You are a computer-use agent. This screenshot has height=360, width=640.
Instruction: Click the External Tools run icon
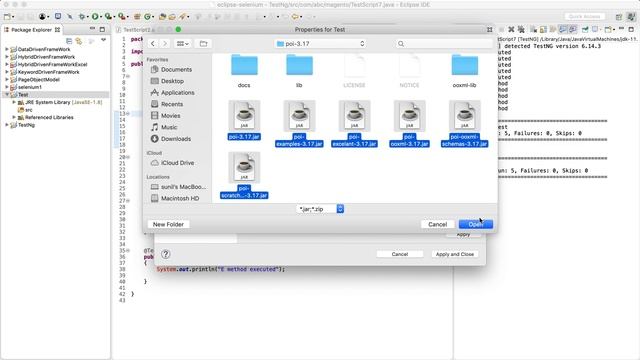tap(122, 17)
